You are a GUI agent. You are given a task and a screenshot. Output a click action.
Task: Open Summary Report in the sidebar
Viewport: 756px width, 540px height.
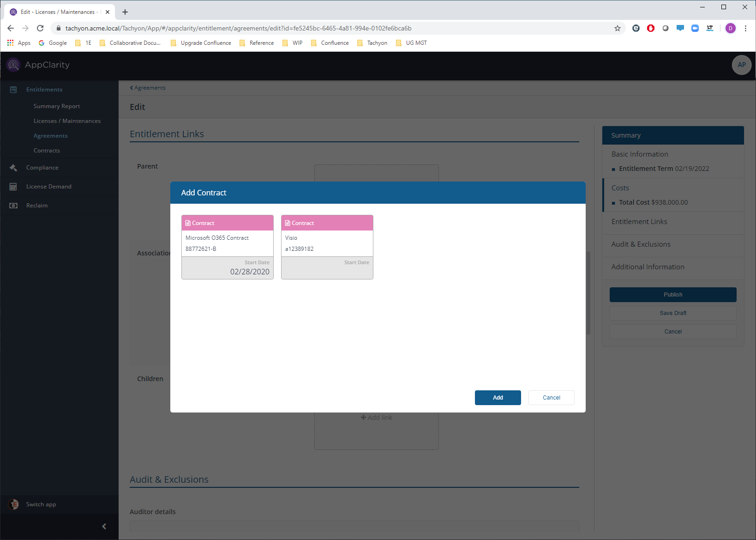click(57, 106)
